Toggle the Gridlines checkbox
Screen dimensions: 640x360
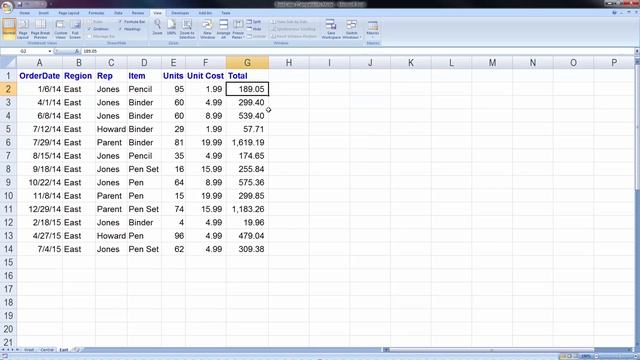[98, 29]
